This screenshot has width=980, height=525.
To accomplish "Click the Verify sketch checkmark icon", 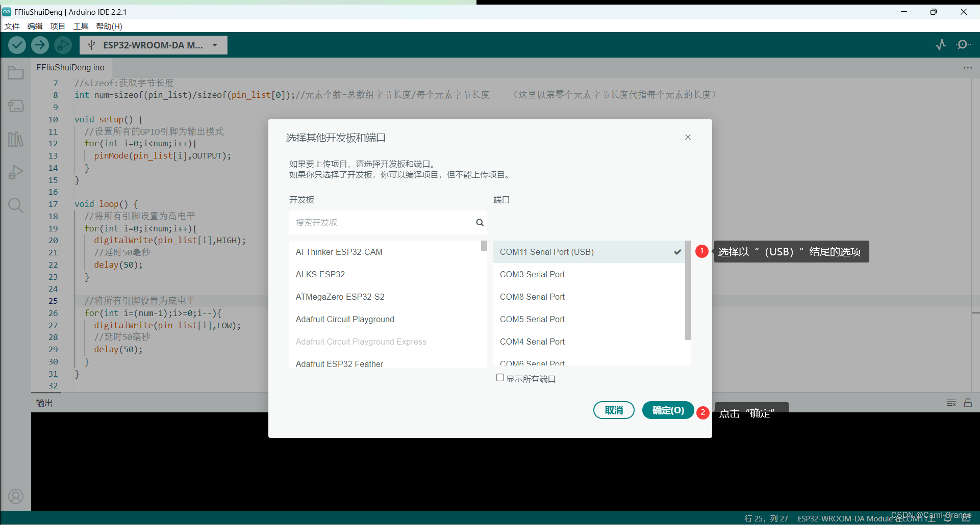I will click(x=17, y=45).
